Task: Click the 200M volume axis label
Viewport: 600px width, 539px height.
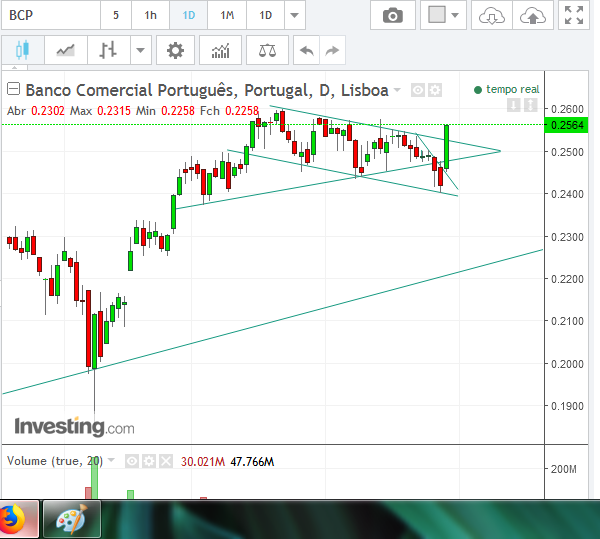Action: tap(563, 469)
